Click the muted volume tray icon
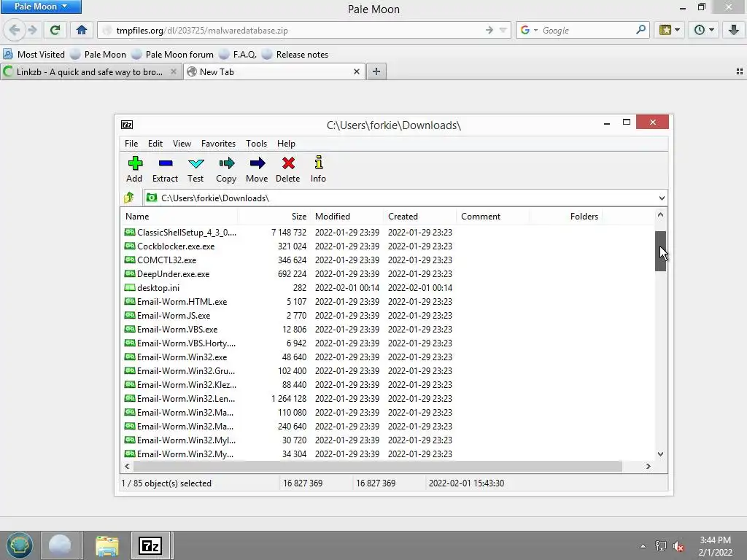The image size is (747, 560). tap(678, 546)
